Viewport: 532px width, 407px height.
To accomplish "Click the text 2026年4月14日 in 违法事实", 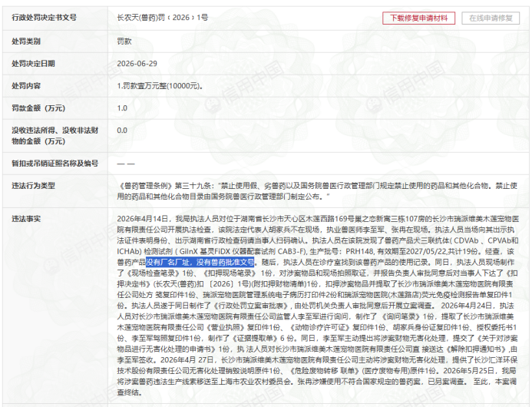I will click(143, 219).
